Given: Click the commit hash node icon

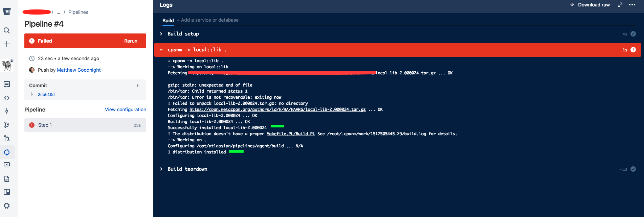Looking at the screenshot, I should pos(32,95).
